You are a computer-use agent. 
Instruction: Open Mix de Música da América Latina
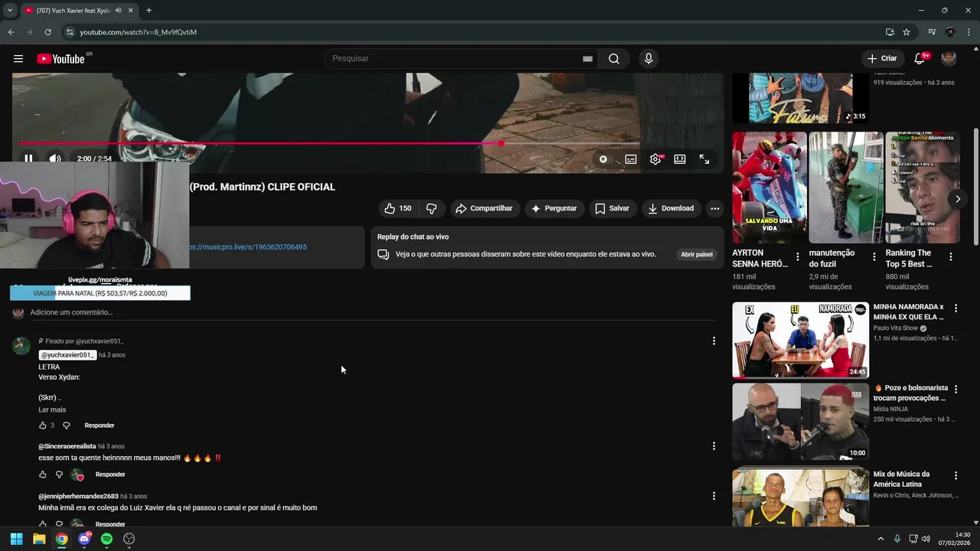tap(901, 479)
